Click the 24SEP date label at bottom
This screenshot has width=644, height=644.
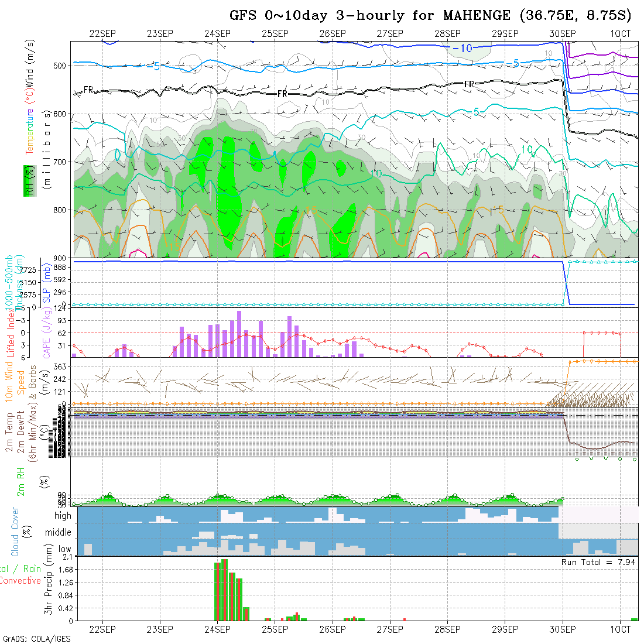point(217,629)
